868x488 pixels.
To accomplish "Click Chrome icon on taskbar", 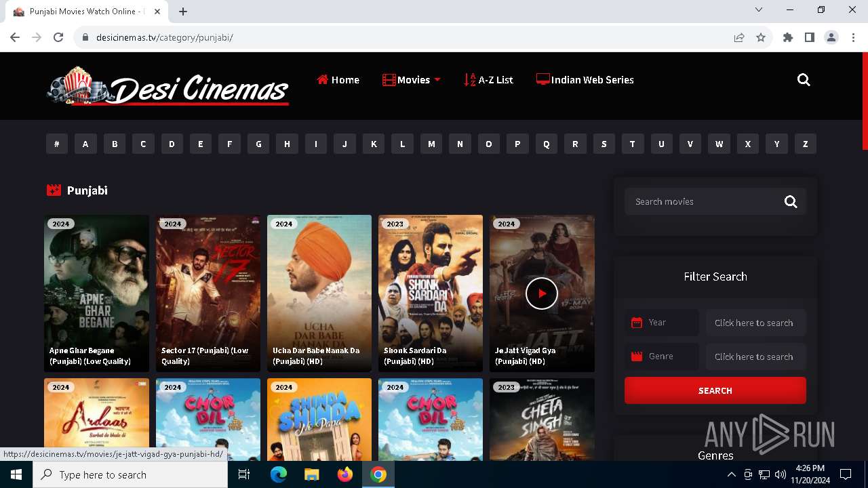I will (x=378, y=474).
